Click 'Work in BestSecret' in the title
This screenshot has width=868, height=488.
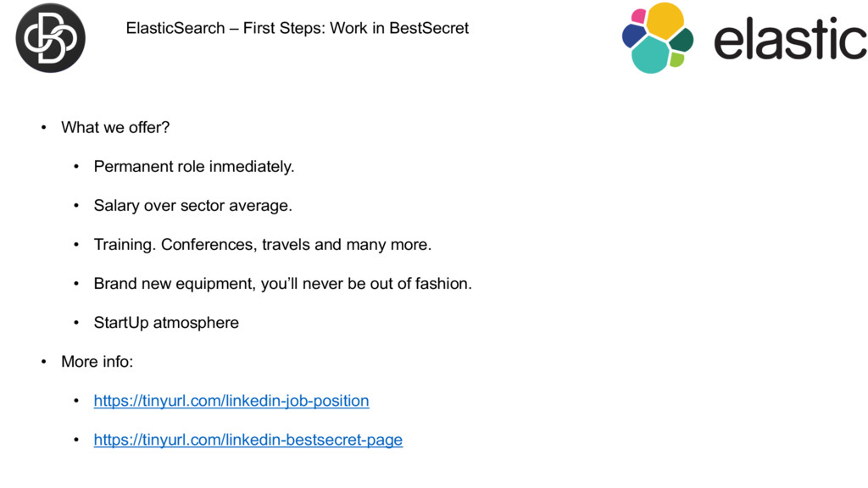pos(399,28)
